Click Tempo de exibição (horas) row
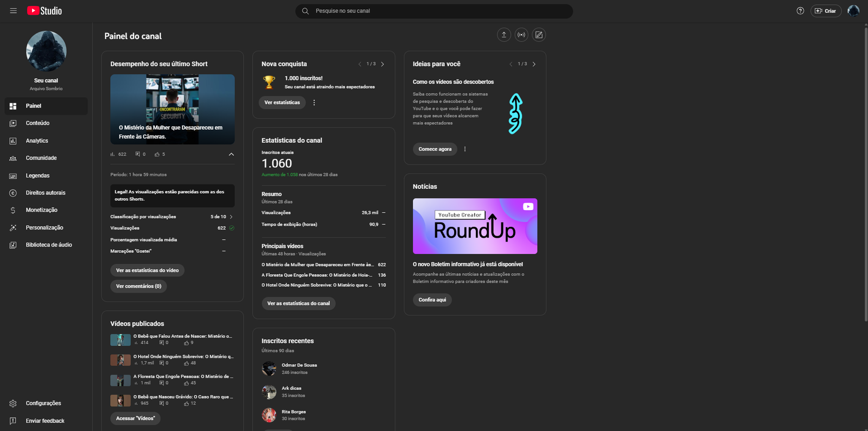The height and width of the screenshot is (431, 868). coord(324,224)
